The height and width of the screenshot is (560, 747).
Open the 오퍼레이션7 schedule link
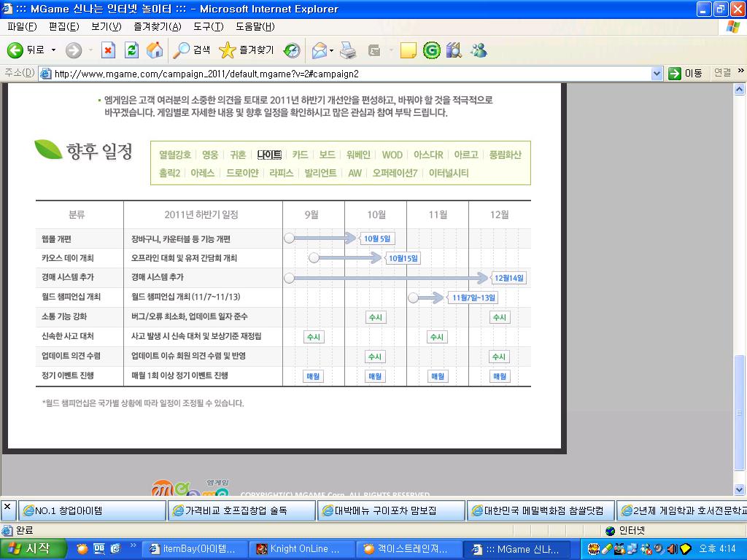[395, 174]
